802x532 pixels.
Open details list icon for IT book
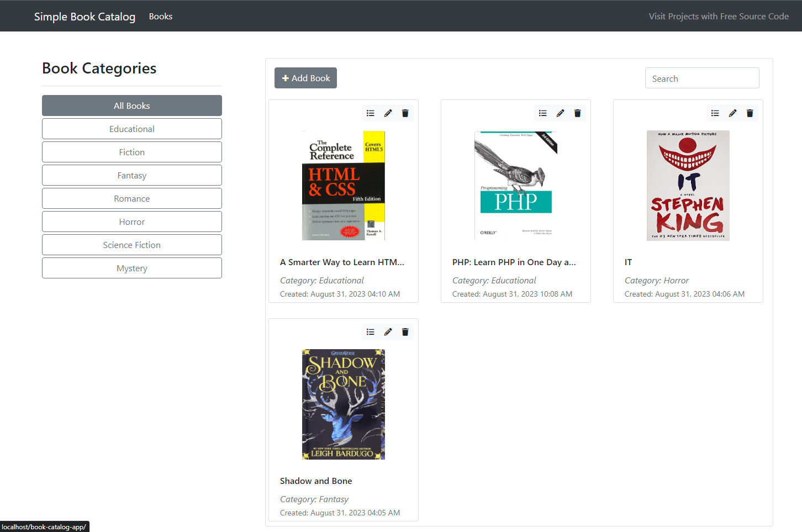click(715, 113)
